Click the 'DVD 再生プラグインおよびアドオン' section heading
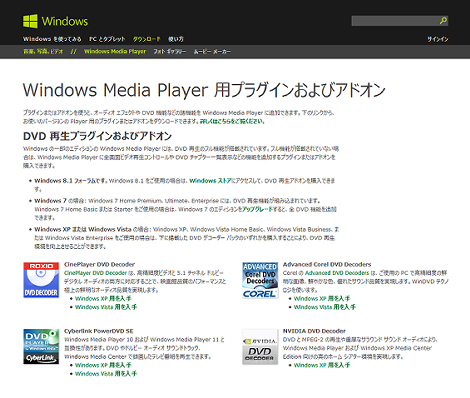The height and width of the screenshot is (398, 470). [97, 136]
